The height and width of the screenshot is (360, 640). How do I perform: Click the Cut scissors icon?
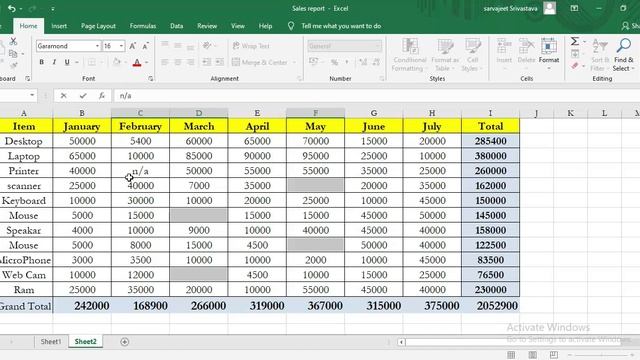pos(13,41)
